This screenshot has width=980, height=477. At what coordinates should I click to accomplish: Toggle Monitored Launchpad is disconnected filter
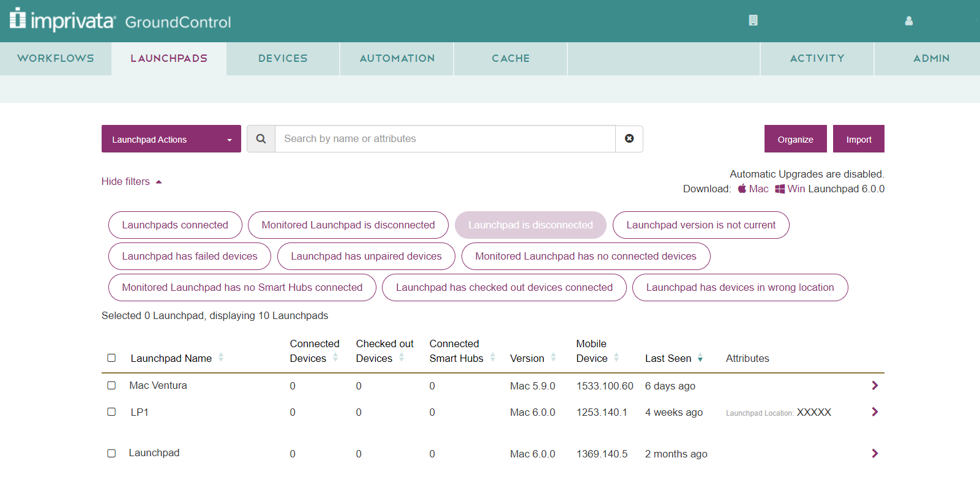348,225
